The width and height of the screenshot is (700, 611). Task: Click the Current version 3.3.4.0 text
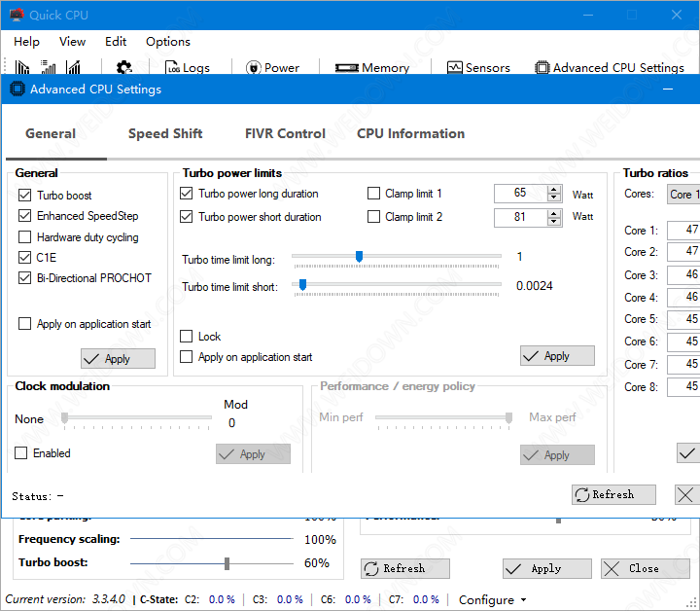click(x=65, y=599)
